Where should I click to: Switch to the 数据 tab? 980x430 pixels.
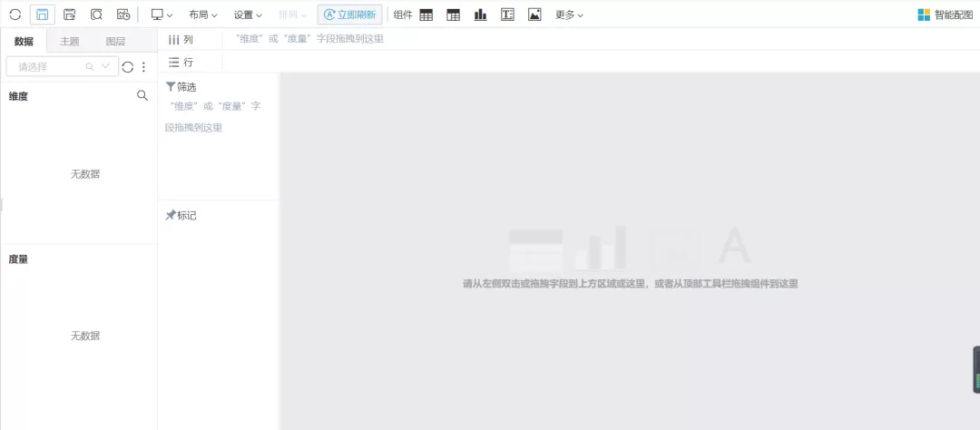point(24,41)
